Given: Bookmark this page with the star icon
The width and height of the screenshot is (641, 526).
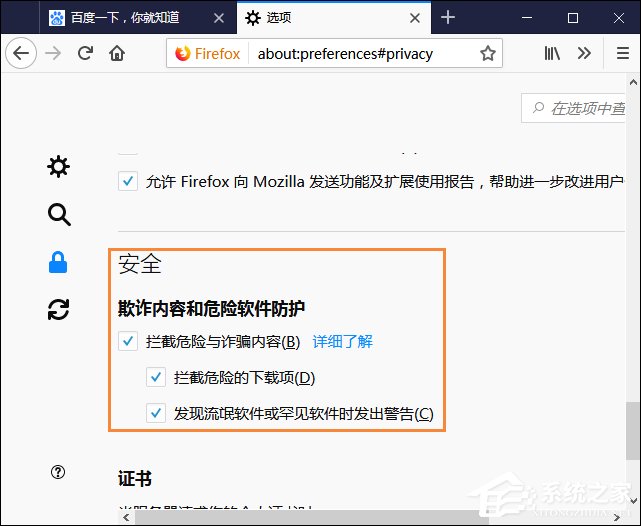Looking at the screenshot, I should pos(488,54).
